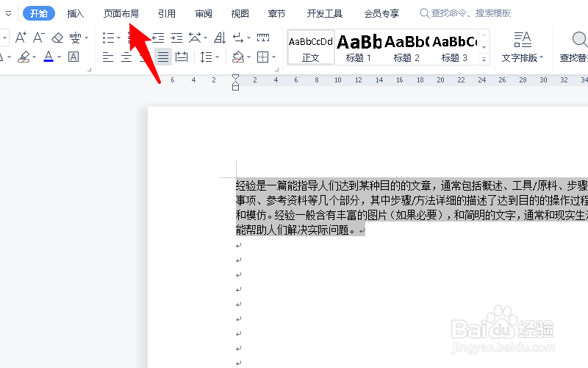Add phonetic guide with the wén icon
The image size is (588, 368).
[x=75, y=38]
